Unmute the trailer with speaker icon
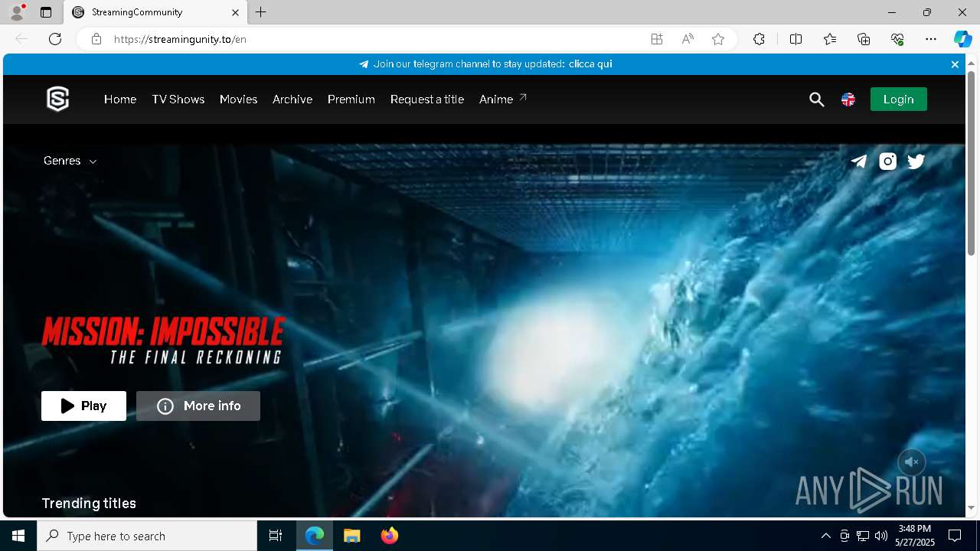The image size is (980, 551). pyautogui.click(x=911, y=462)
